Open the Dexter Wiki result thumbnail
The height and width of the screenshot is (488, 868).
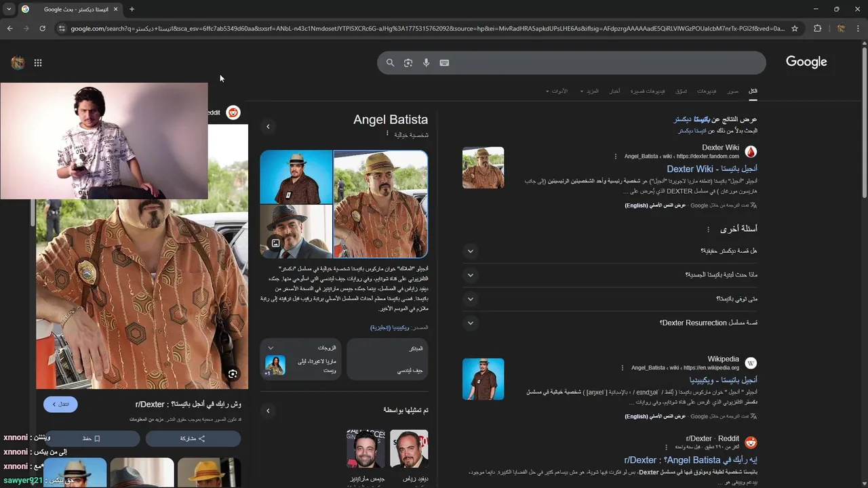(x=483, y=167)
